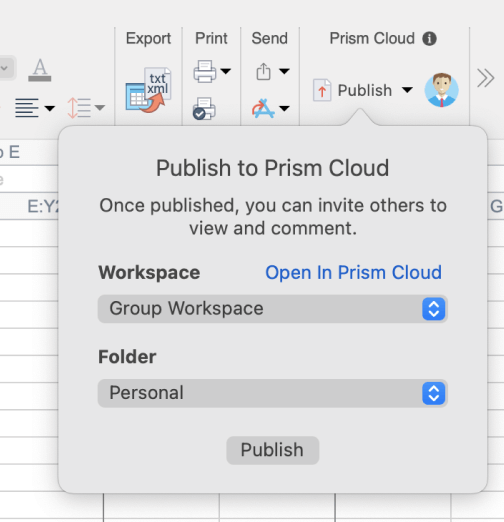Viewport: 504px width, 522px height.
Task: Click the send-to-app compass icon
Action: point(263,108)
